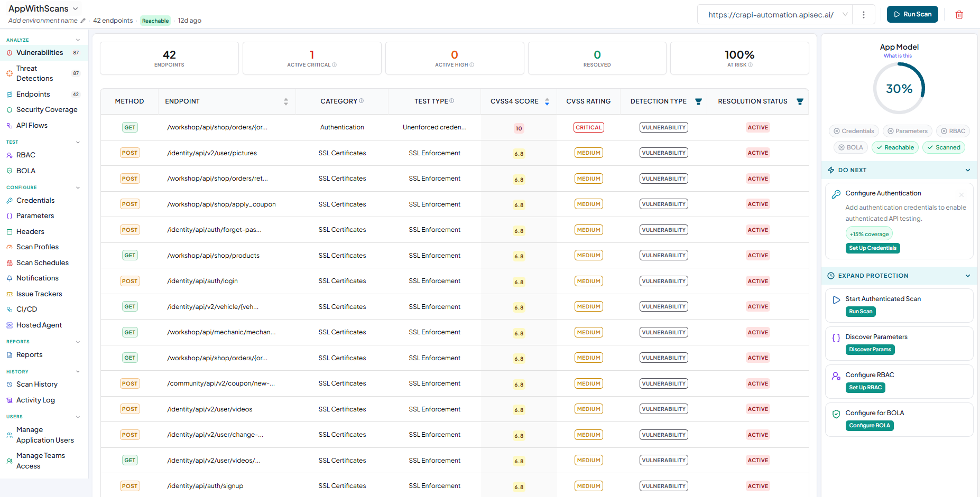The width and height of the screenshot is (980, 497).
Task: Dismiss the Configure Authentication card
Action: tap(961, 195)
